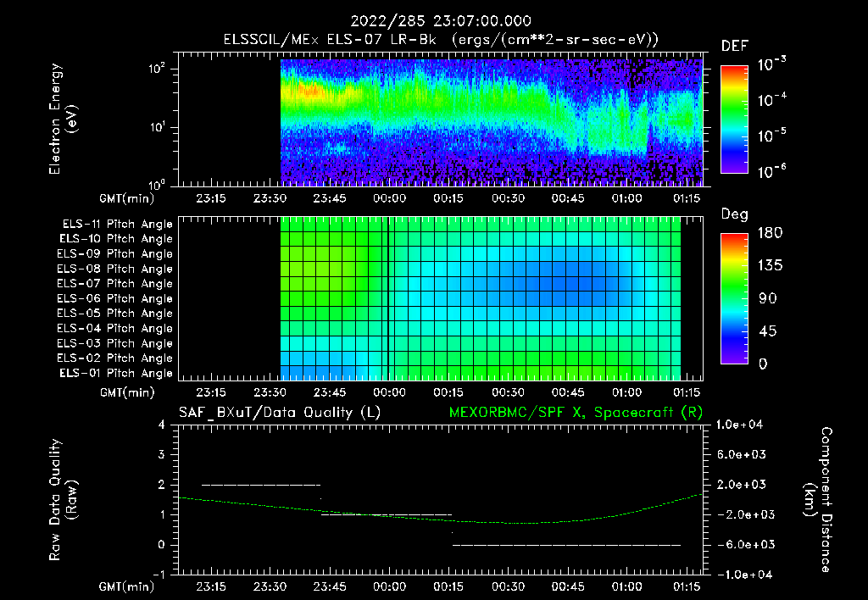Click the Electron Energy (eV) axis label
Screen dimensions: 868x600
click(x=63, y=119)
